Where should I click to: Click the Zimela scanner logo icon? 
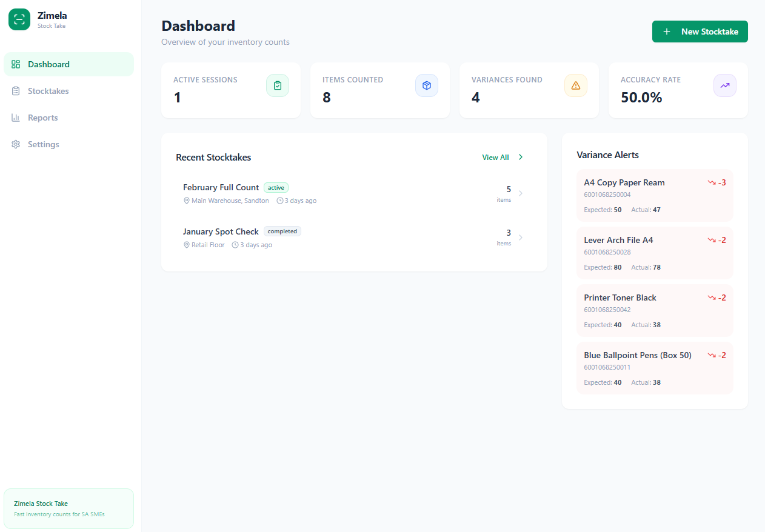tap(19, 19)
